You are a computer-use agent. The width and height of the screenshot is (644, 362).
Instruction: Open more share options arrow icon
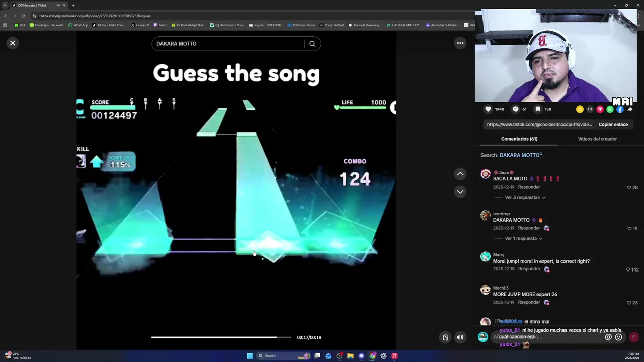coord(630,109)
